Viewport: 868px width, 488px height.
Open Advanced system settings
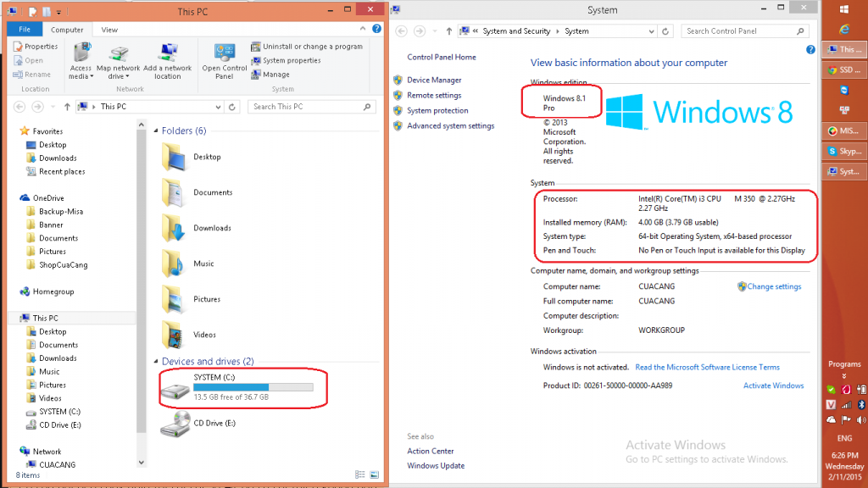point(451,126)
